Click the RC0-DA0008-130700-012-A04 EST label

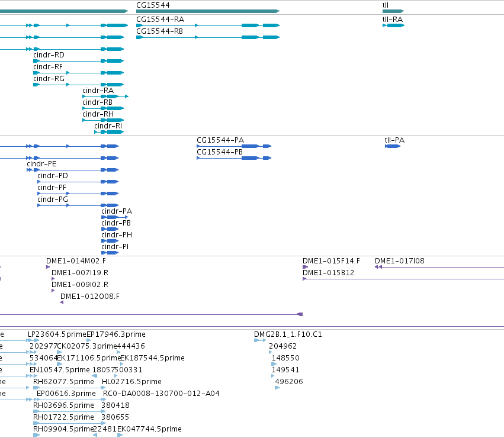pyautogui.click(x=161, y=394)
